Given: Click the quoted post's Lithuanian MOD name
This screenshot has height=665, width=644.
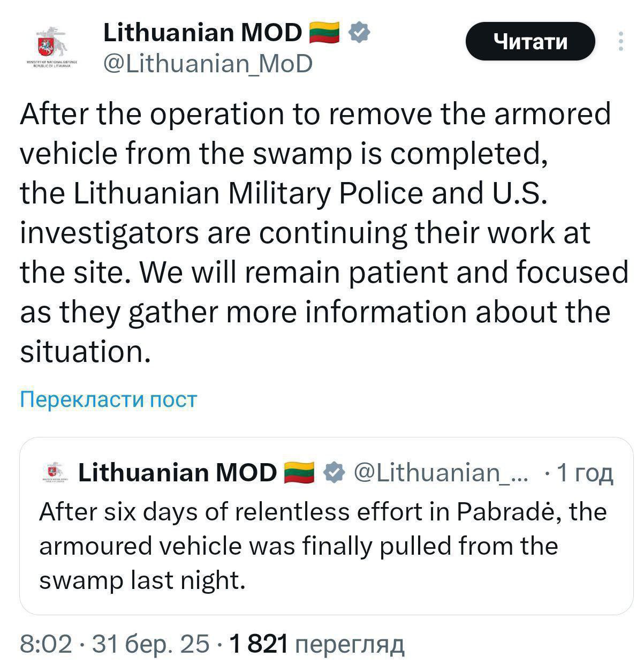Looking at the screenshot, I should 177,473.
